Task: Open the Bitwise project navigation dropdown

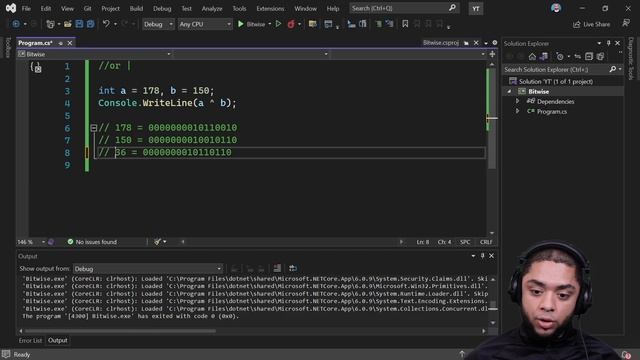Action: [x=94, y=54]
